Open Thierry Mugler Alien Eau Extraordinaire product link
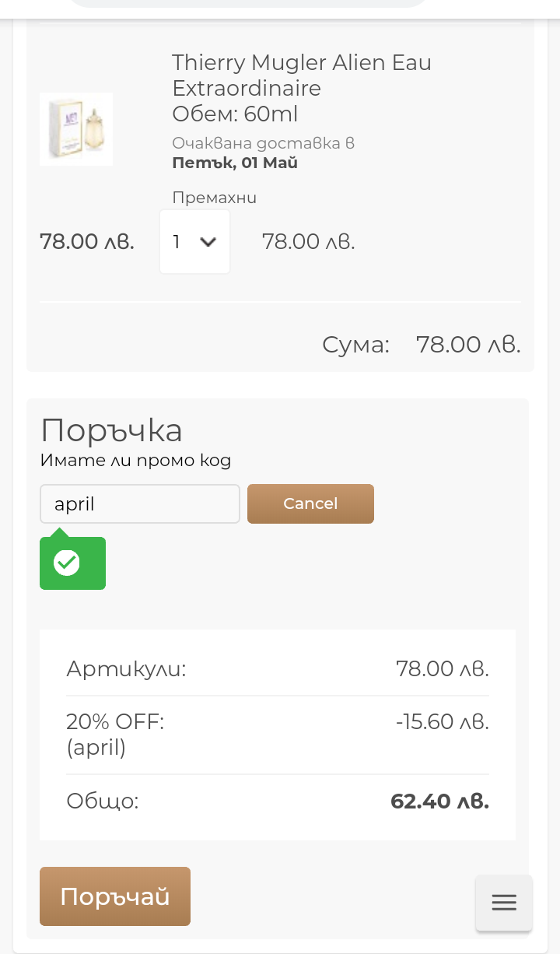The height and width of the screenshot is (954, 560). (x=301, y=75)
